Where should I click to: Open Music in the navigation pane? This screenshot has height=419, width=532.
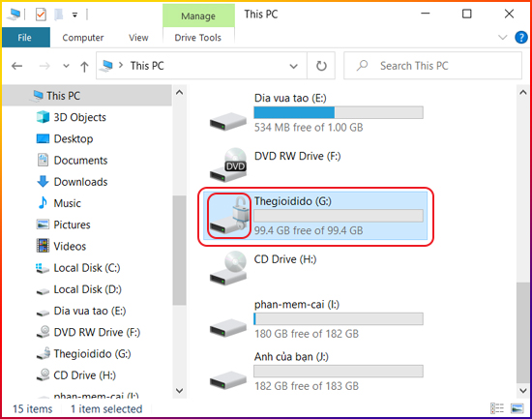(x=59, y=203)
